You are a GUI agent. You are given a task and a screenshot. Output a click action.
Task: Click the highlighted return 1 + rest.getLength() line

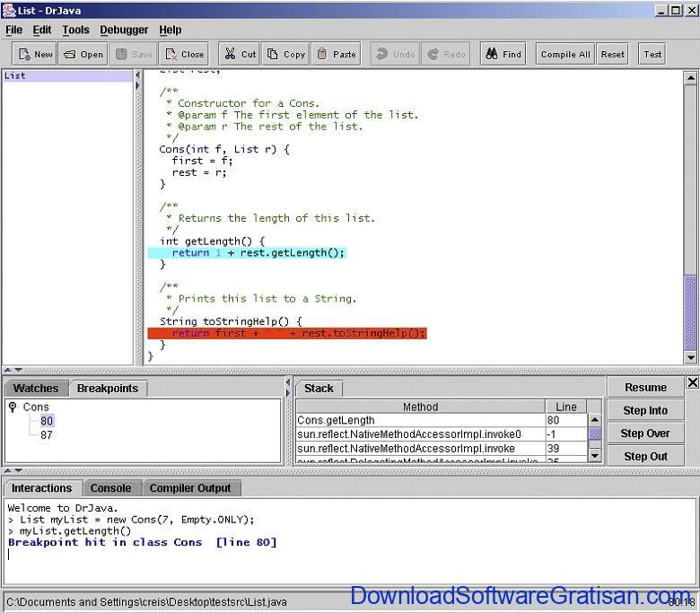pyautogui.click(x=247, y=253)
